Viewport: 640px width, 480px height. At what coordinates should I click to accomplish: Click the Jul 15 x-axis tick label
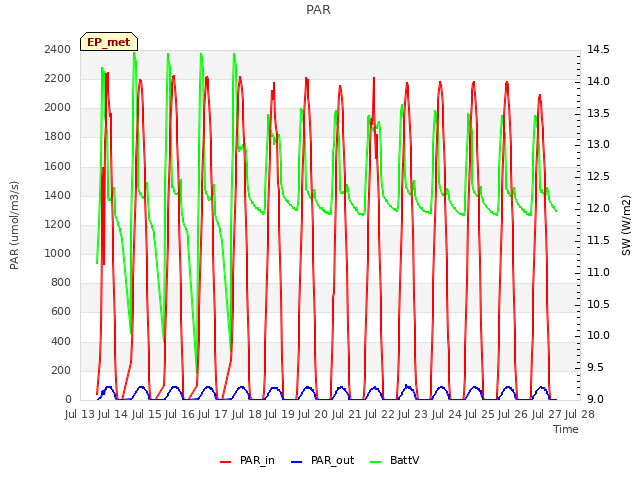147,414
